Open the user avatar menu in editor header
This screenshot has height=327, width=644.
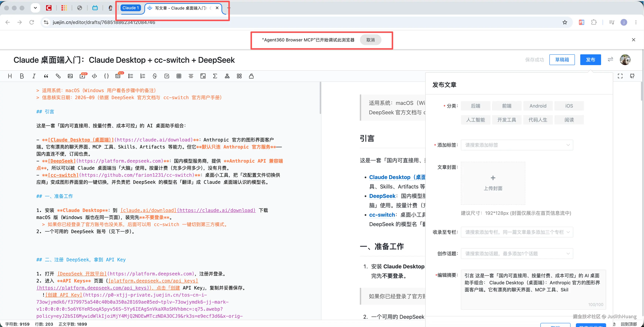coord(625,60)
